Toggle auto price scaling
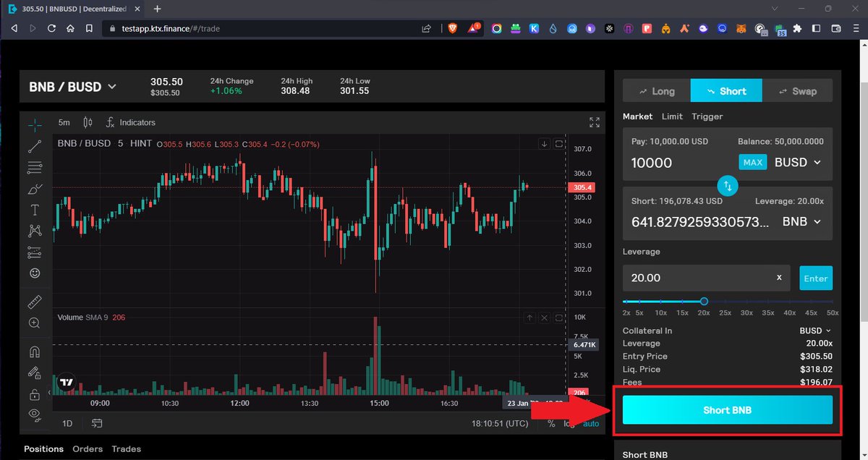This screenshot has width=868, height=460. pyautogui.click(x=591, y=423)
